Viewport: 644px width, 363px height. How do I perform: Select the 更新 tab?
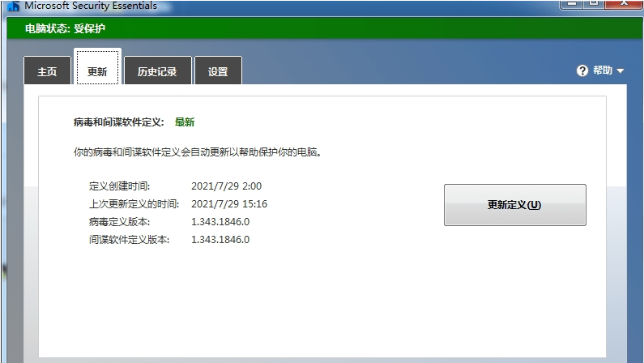pos(97,67)
